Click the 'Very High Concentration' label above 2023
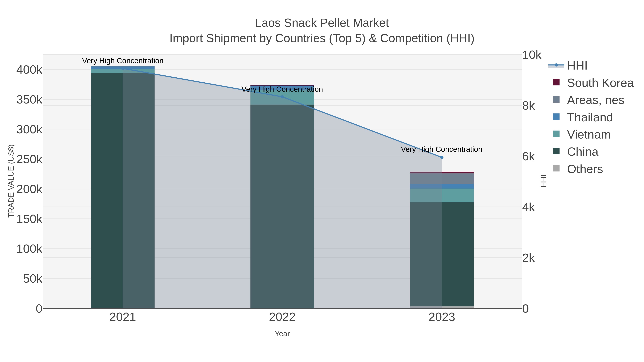The image size is (644, 362). pyautogui.click(x=441, y=149)
